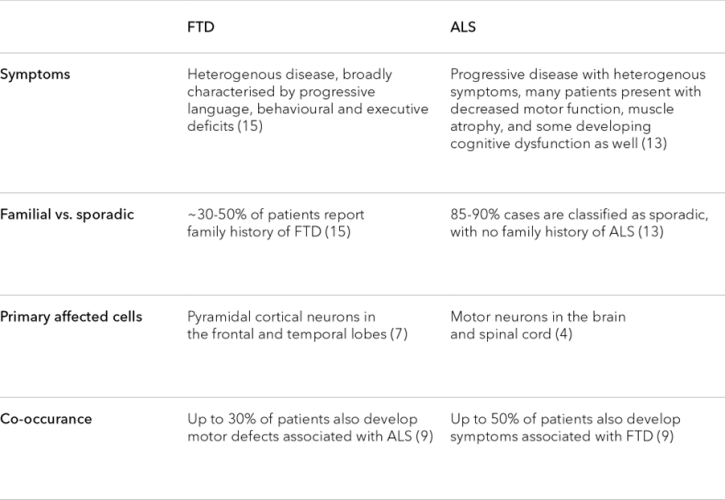The width and height of the screenshot is (725, 500).
Task: Click the Primary affected cells row label
Action: [71, 317]
